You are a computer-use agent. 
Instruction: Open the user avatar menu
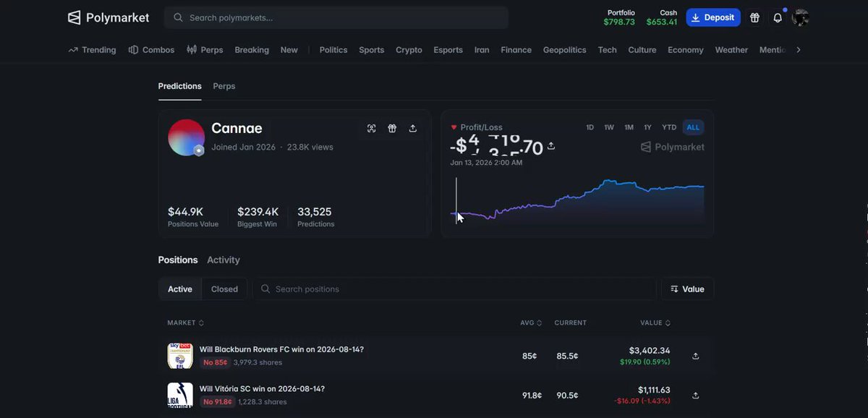point(800,17)
